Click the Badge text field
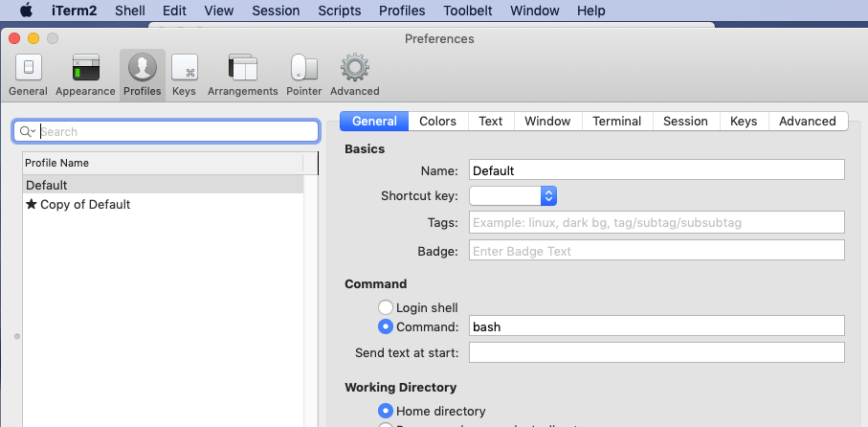Image resolution: width=868 pixels, height=427 pixels. click(x=657, y=250)
